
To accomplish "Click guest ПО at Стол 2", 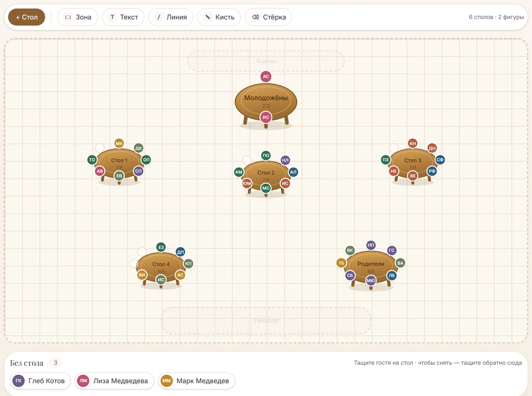I will tap(266, 155).
